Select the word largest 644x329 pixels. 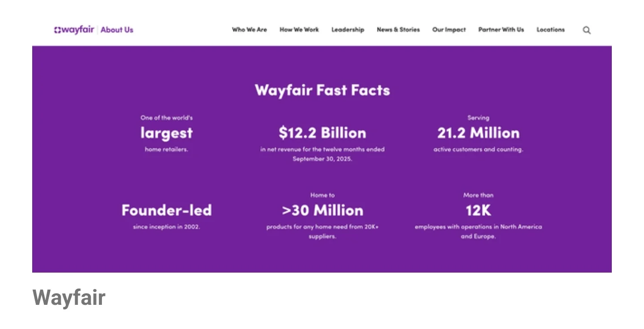[x=166, y=133]
